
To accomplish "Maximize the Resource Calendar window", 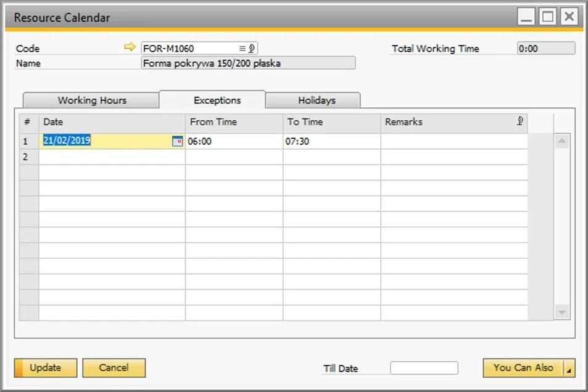I will (547, 17).
